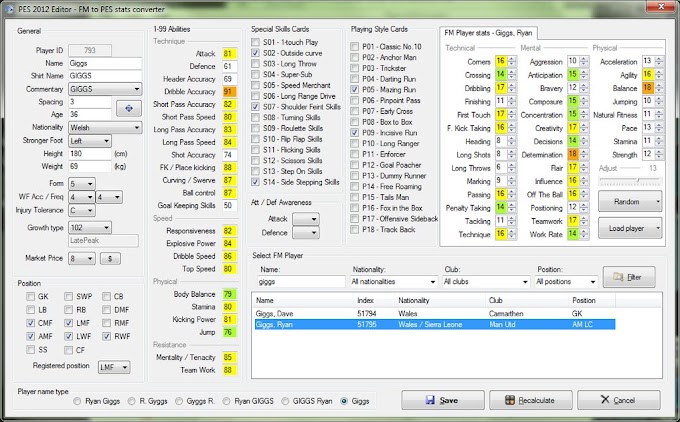
Task: Click the Determination stat spinner arrows
Action: [584, 154]
